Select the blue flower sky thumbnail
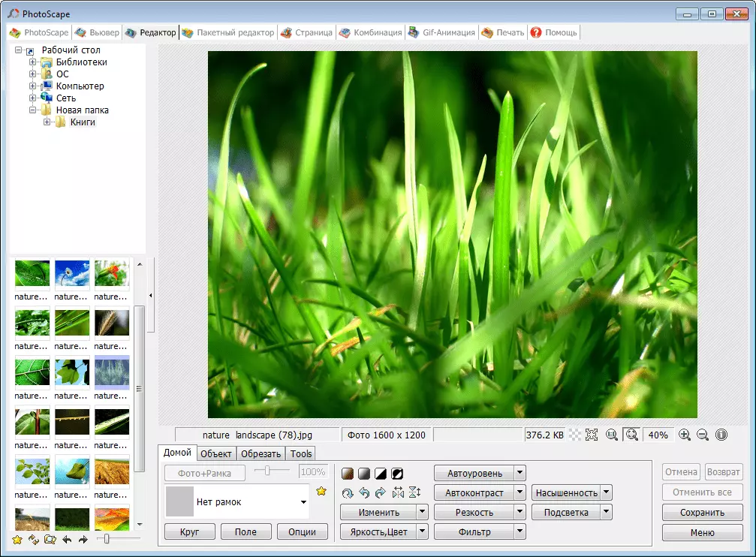 72,274
